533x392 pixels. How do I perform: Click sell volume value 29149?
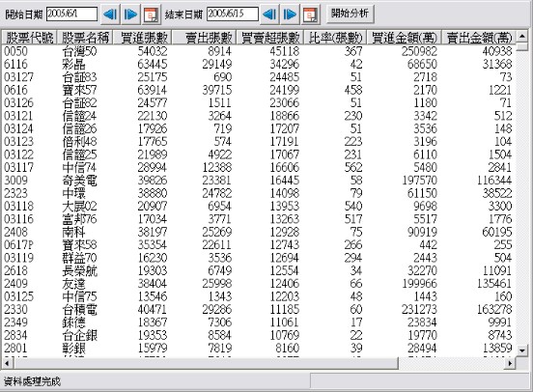click(x=217, y=65)
